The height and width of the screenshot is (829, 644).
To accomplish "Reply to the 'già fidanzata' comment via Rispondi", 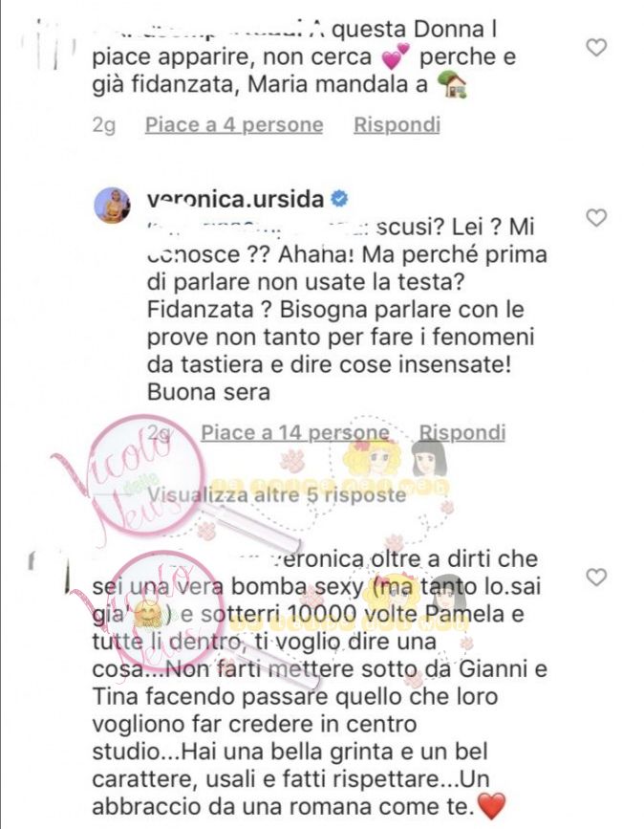I will point(397,124).
